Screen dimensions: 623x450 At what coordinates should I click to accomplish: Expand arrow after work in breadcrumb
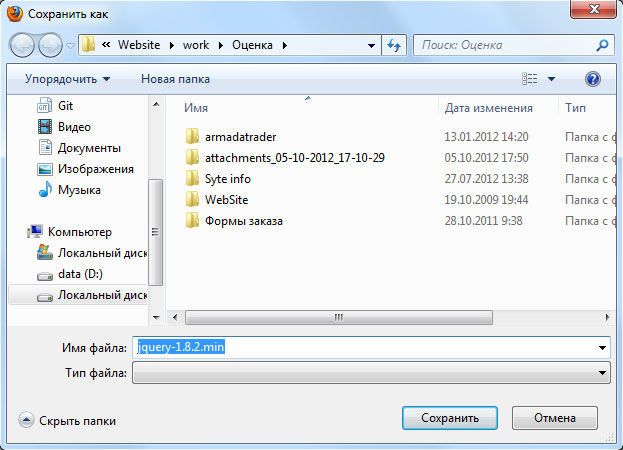[x=221, y=45]
